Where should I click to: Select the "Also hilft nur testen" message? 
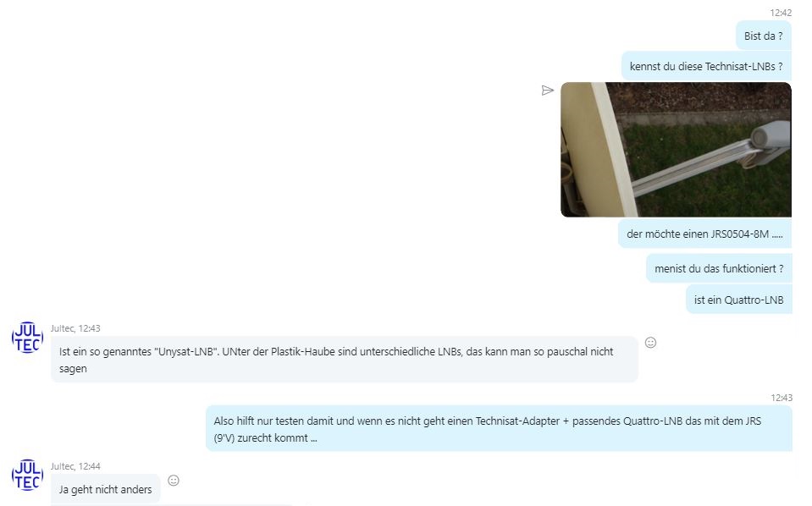[499, 429]
